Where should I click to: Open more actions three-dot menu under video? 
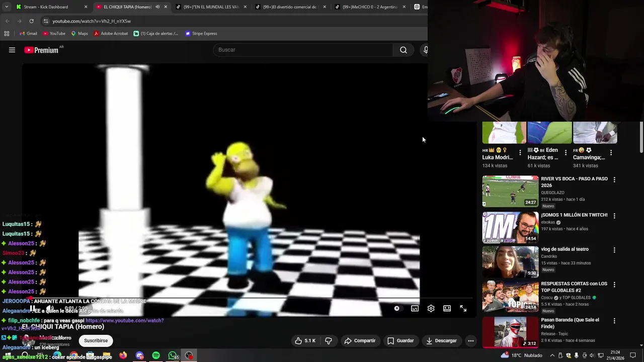(470, 340)
